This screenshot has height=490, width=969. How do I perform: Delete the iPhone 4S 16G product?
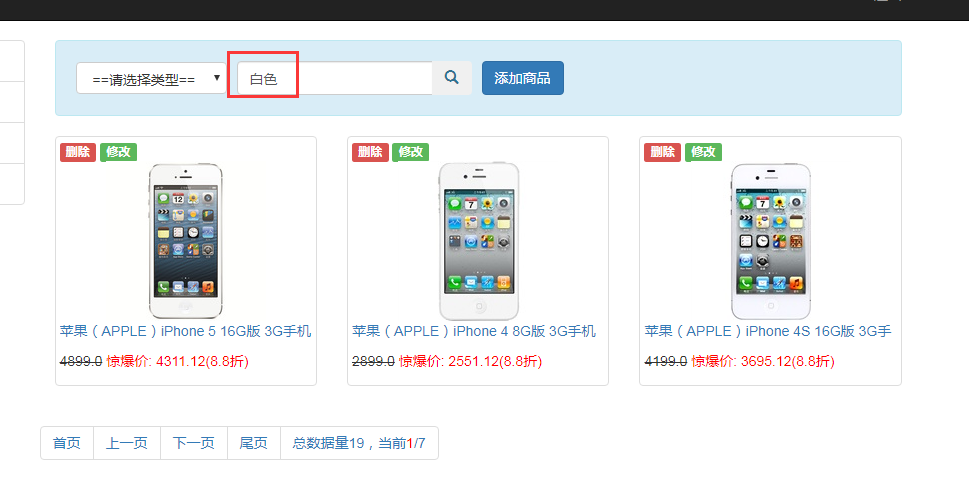click(662, 152)
